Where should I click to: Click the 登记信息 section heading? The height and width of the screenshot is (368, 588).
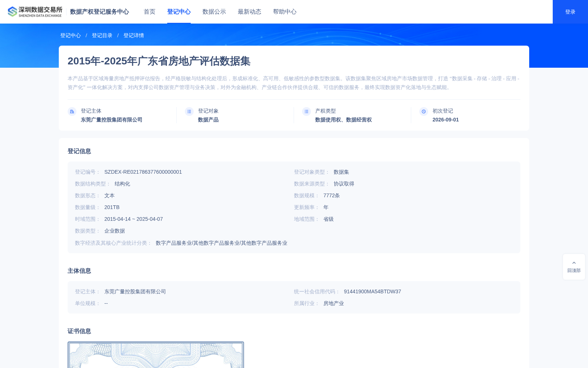[x=79, y=151]
